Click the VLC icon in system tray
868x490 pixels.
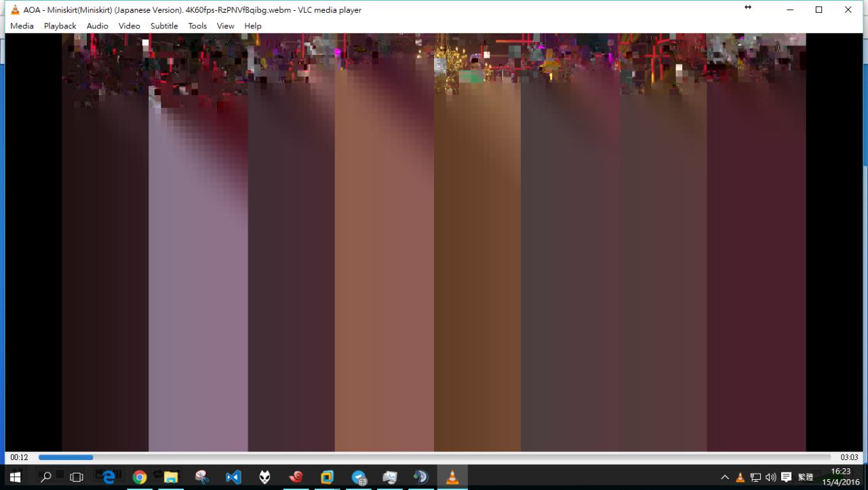[x=741, y=477]
